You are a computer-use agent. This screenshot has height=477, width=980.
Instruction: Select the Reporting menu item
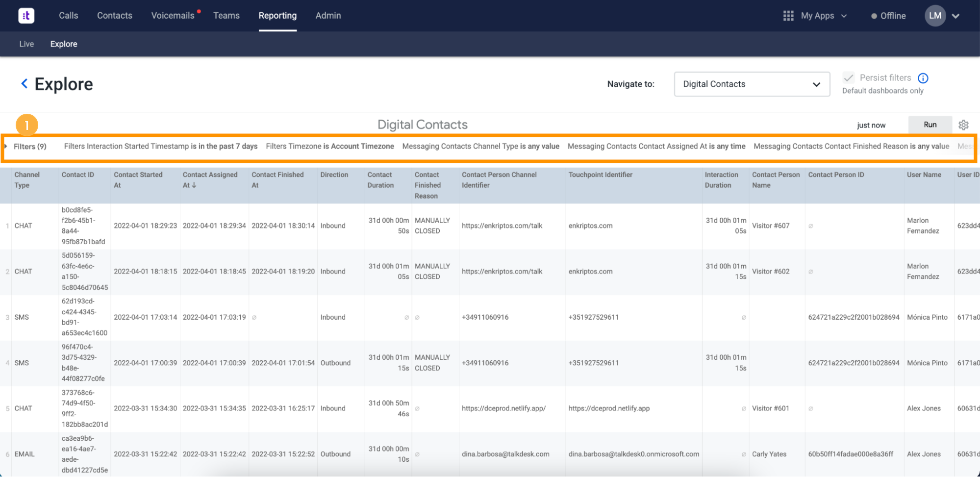[277, 16]
